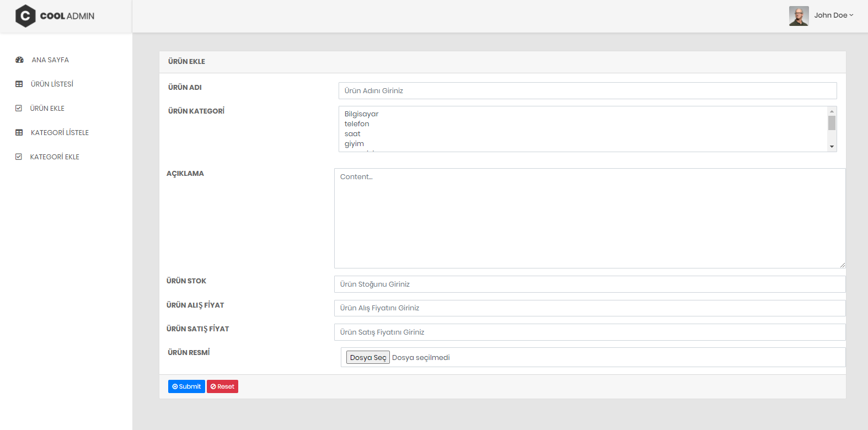Screen dimensions: 868x430
Task: Select giyim in the category list
Action: (x=583, y=144)
